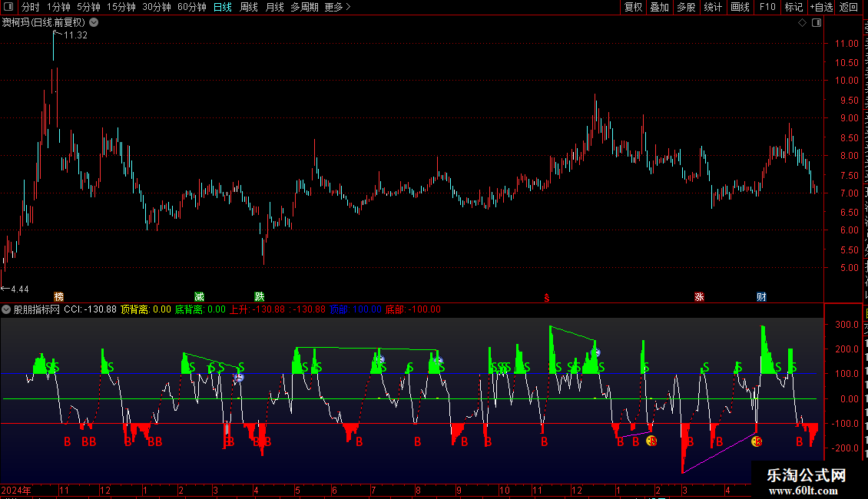This screenshot has height=499, width=868.
Task: Click the CCI: -130.88 value readout
Action: coord(90,309)
